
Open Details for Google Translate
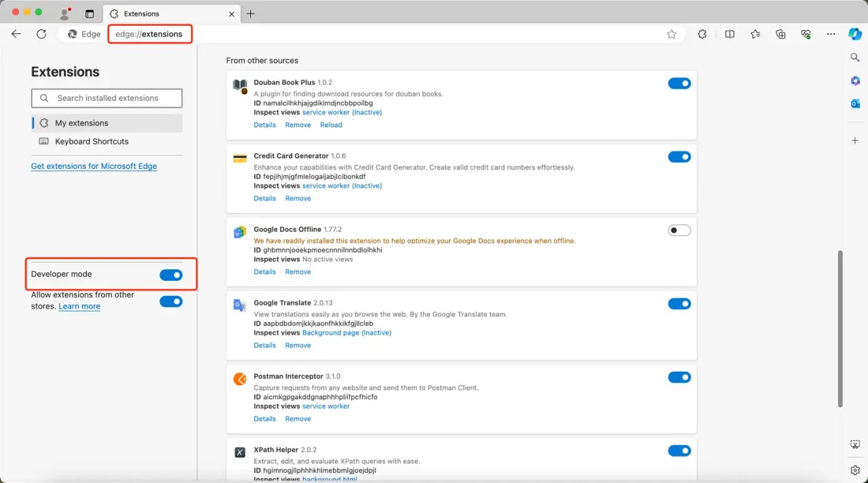[x=264, y=345]
